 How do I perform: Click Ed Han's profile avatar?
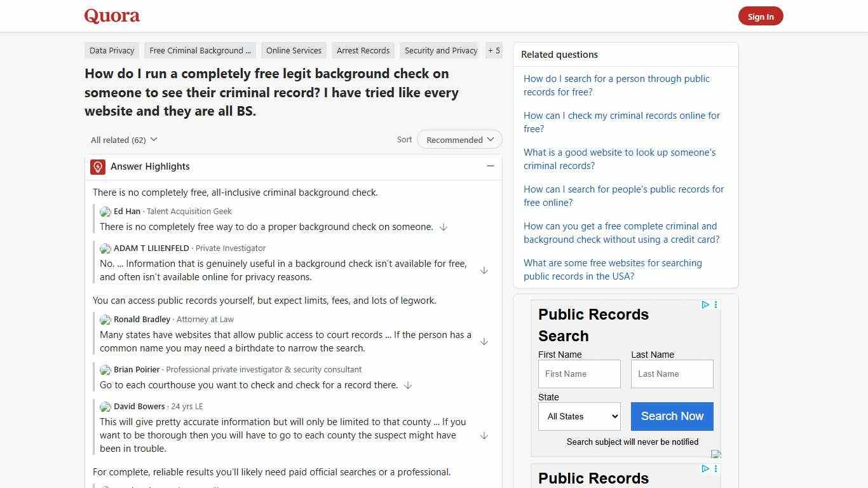click(105, 212)
